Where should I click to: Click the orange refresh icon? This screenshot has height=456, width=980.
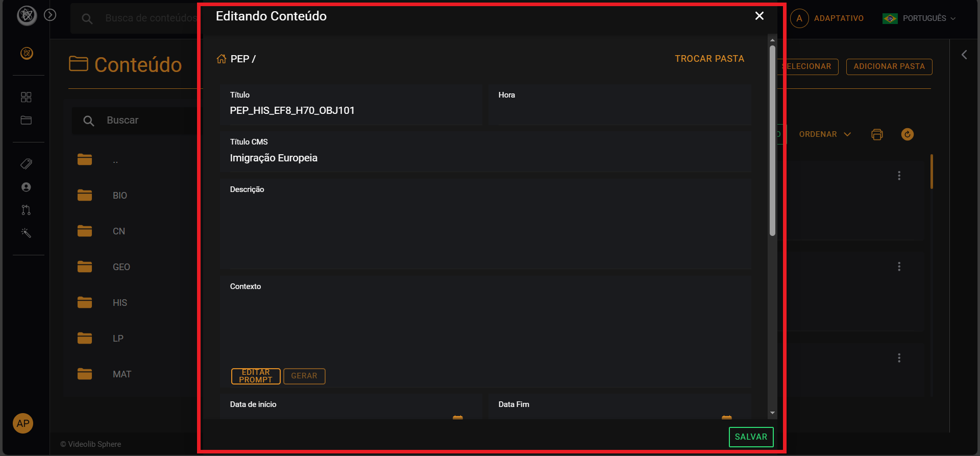point(908,134)
